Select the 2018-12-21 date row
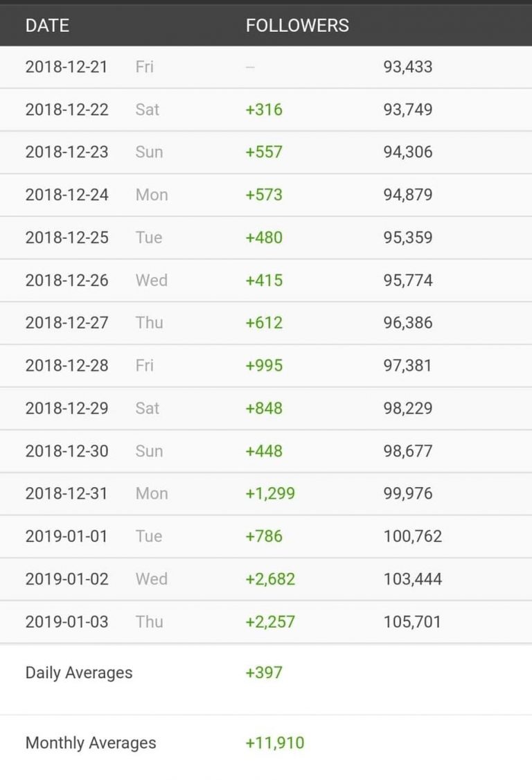The width and height of the screenshot is (532, 780). point(266,67)
